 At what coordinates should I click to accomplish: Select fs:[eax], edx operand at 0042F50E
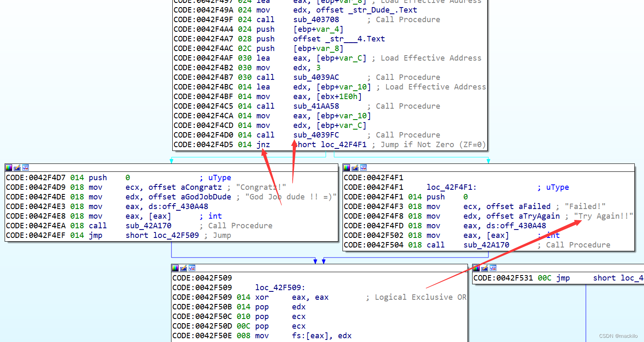(x=322, y=336)
